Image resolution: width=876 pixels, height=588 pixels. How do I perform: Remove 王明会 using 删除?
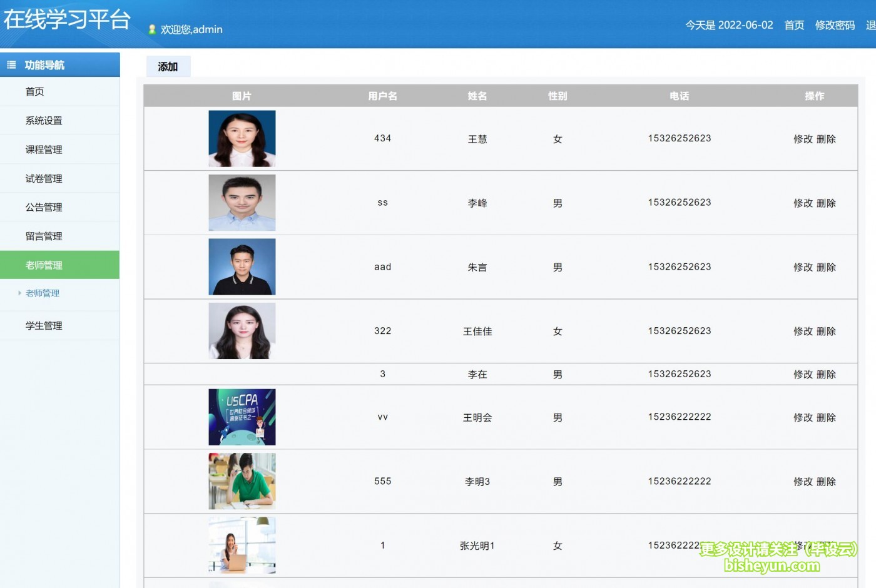point(826,417)
